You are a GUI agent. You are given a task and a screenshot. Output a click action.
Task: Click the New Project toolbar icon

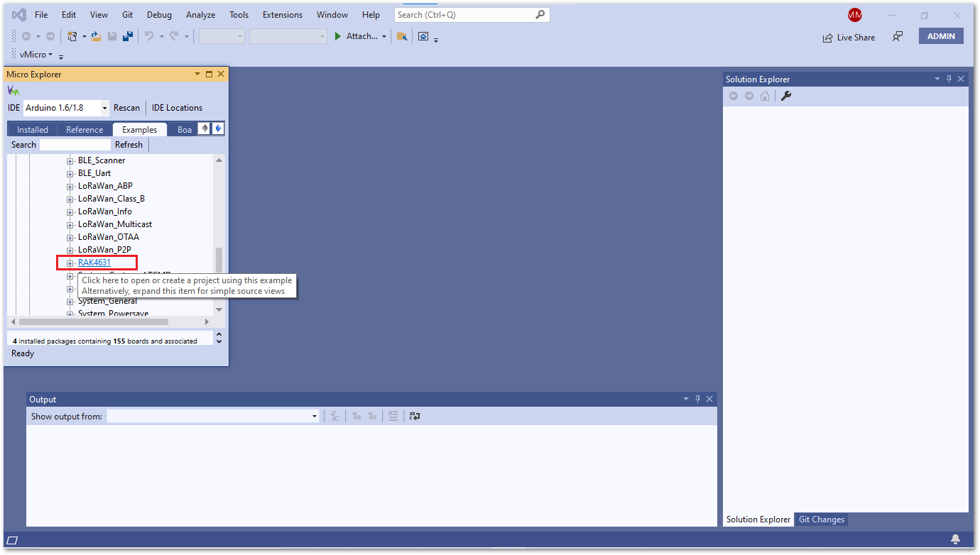(x=72, y=36)
